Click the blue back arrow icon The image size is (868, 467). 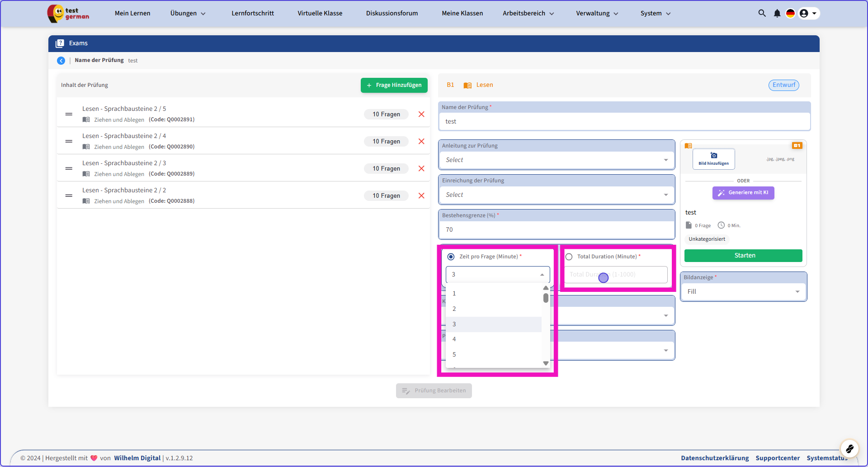pyautogui.click(x=61, y=61)
